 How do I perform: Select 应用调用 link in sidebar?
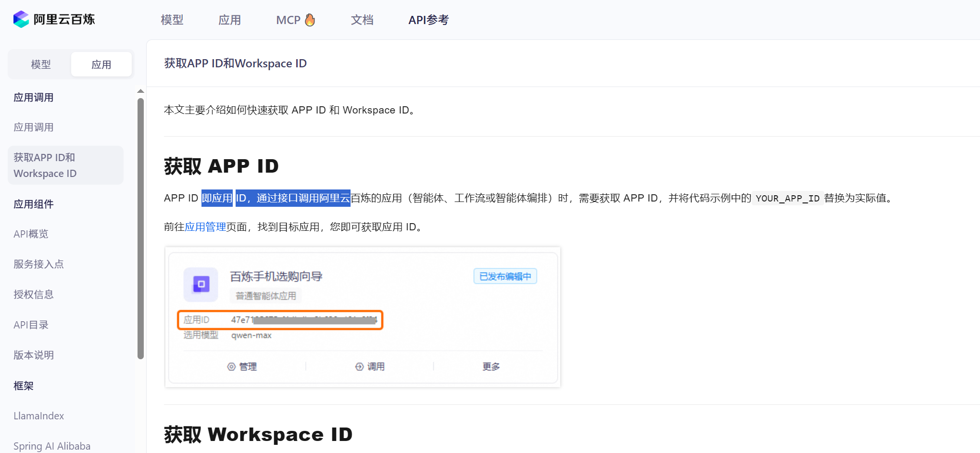[34, 127]
